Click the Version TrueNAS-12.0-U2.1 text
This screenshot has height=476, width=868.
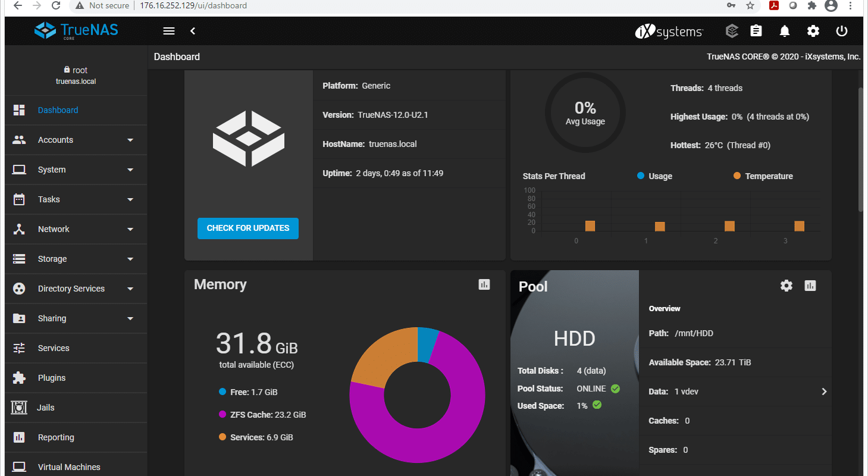click(x=375, y=115)
